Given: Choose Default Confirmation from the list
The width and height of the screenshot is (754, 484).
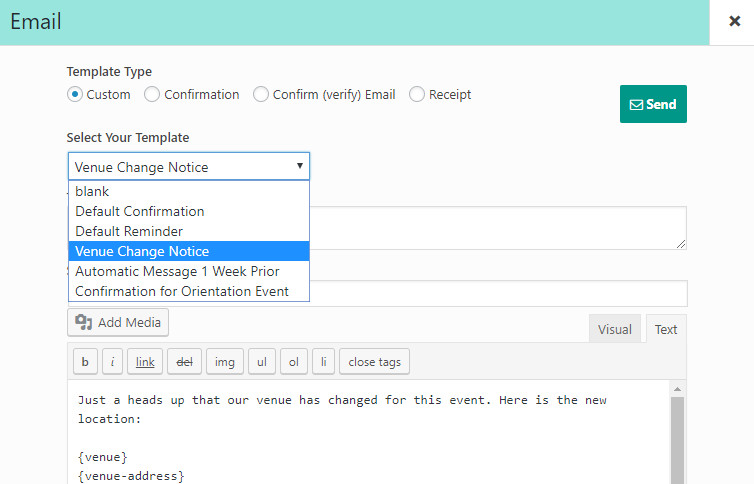Looking at the screenshot, I should pos(189,211).
